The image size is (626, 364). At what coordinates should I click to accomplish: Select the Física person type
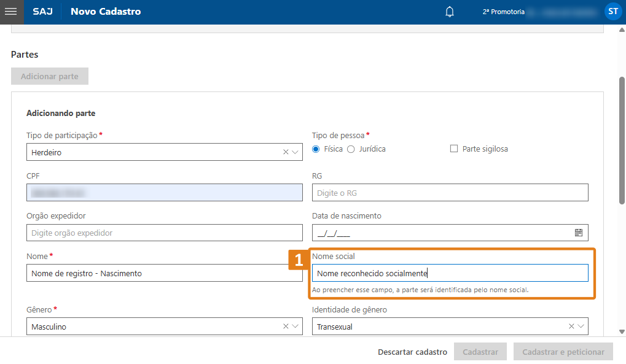[x=316, y=149]
